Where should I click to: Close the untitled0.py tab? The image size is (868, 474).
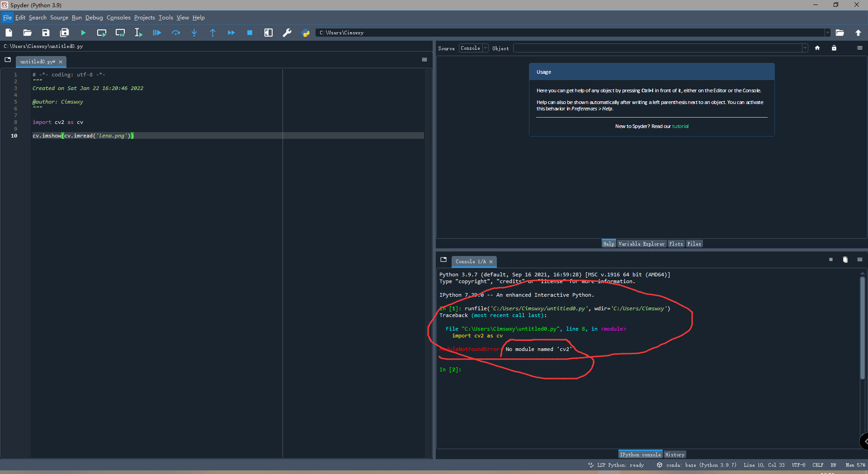pos(61,62)
